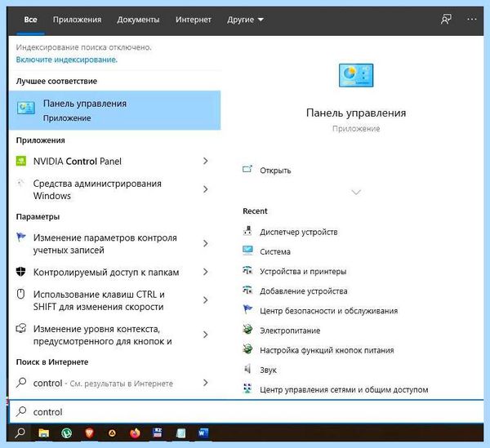Open Электропитание recent item

click(290, 330)
